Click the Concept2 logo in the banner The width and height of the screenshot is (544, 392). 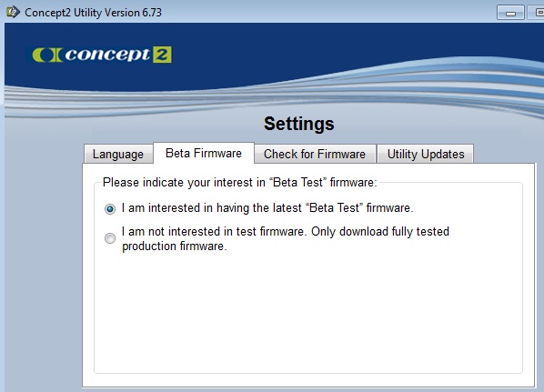pyautogui.click(x=102, y=55)
